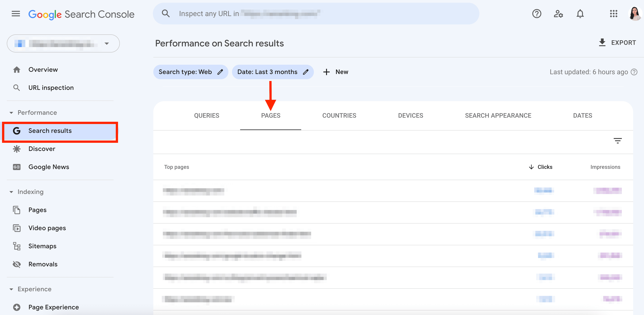Open the Google News performance report

(x=49, y=167)
